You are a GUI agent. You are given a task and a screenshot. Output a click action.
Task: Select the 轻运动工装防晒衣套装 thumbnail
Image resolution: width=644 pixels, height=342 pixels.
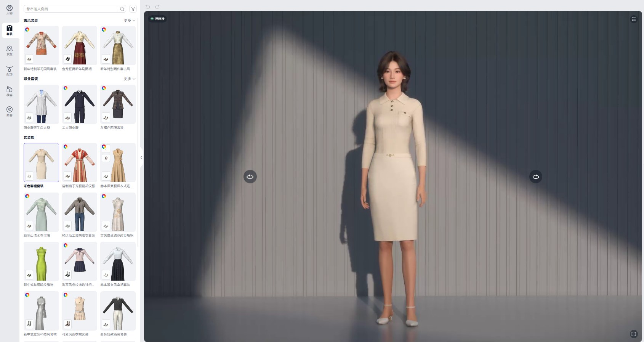(x=80, y=212)
